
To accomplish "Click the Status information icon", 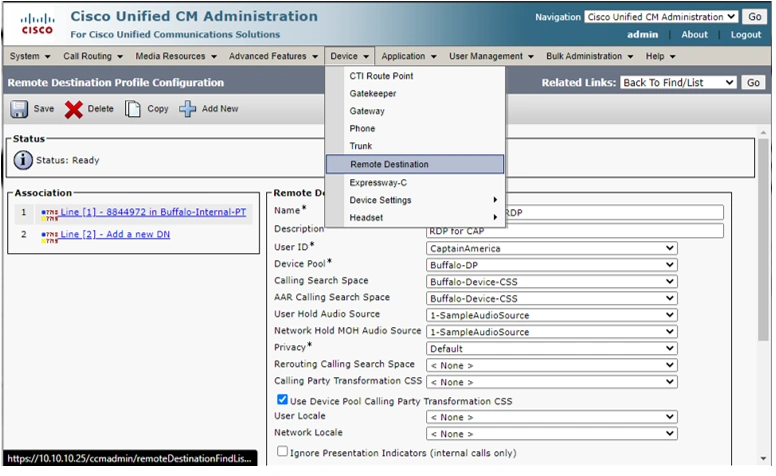I will click(23, 160).
